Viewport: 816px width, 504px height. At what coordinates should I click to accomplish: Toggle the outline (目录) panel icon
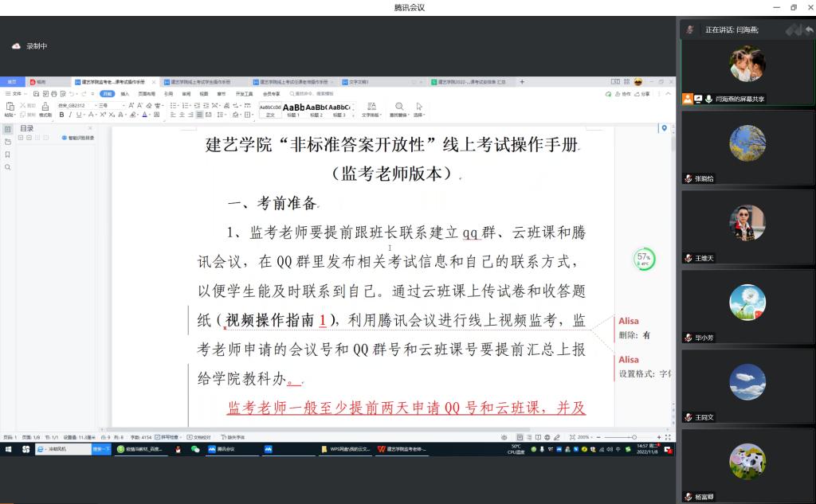coord(8,129)
